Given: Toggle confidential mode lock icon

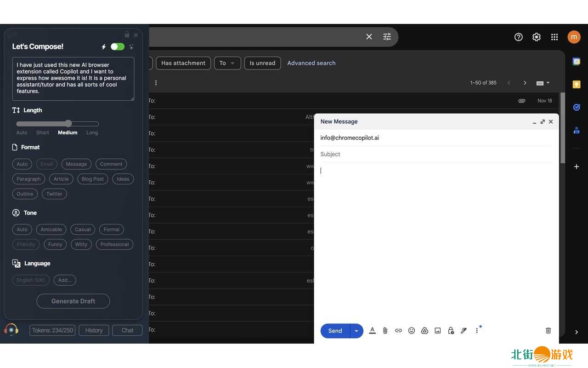Looking at the screenshot, I should click(x=451, y=330).
